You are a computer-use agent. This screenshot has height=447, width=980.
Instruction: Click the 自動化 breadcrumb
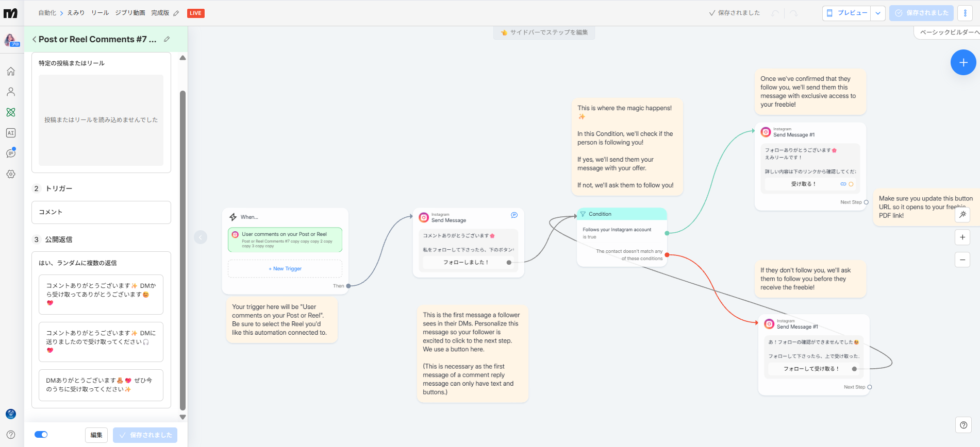(x=47, y=13)
